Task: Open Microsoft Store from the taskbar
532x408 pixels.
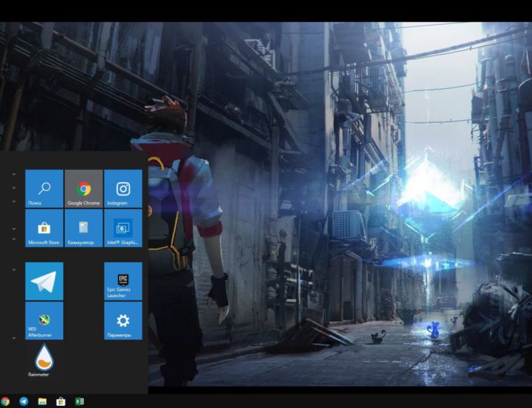Action: pos(60,401)
